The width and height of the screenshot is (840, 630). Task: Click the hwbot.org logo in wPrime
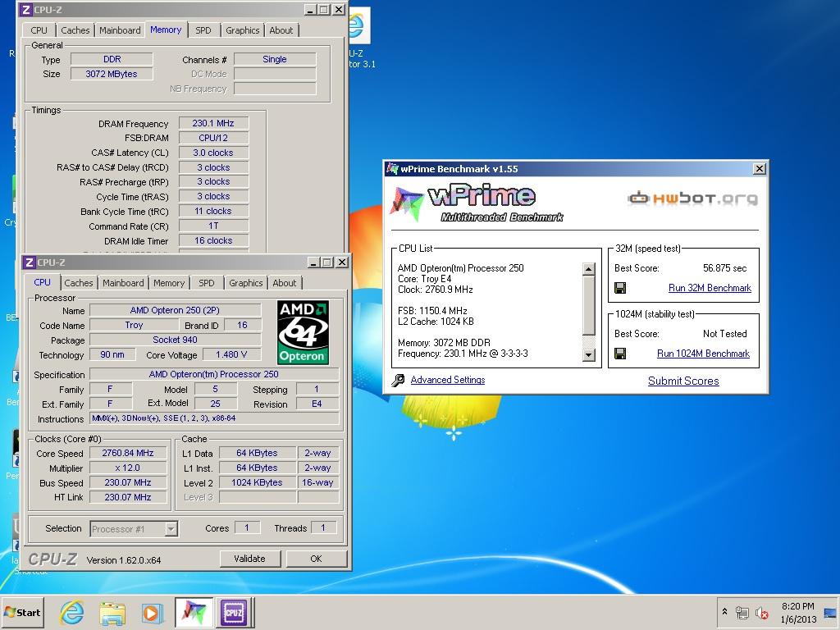tap(692, 199)
